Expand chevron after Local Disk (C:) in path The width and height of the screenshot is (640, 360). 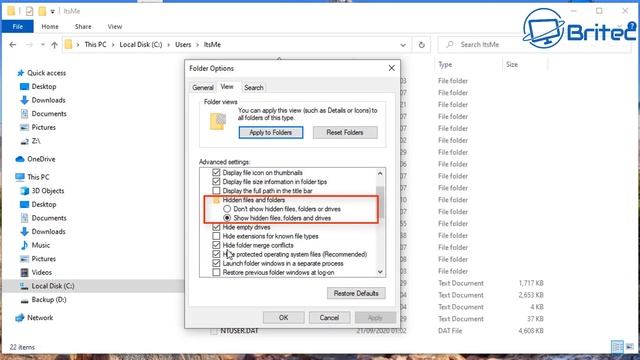[169, 44]
